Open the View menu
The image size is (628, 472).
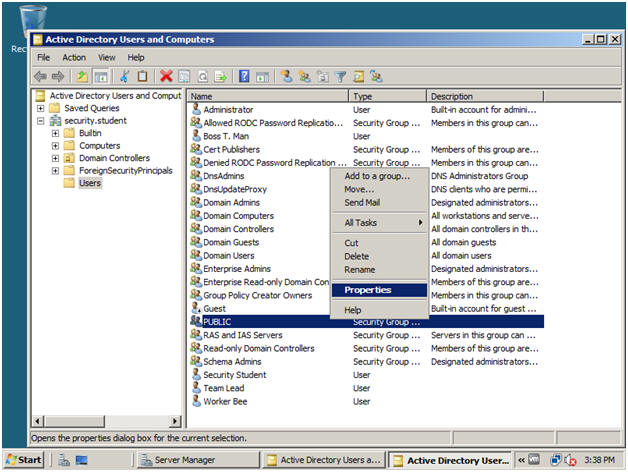click(107, 57)
